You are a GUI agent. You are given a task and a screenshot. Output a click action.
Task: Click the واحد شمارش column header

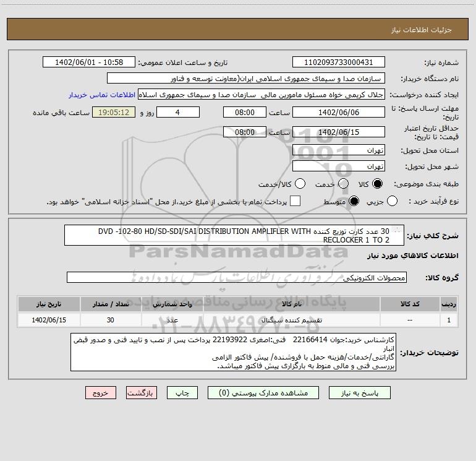pos(172,304)
